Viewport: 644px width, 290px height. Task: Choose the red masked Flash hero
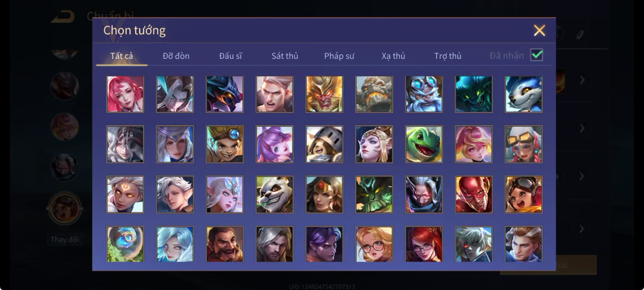coord(474,194)
